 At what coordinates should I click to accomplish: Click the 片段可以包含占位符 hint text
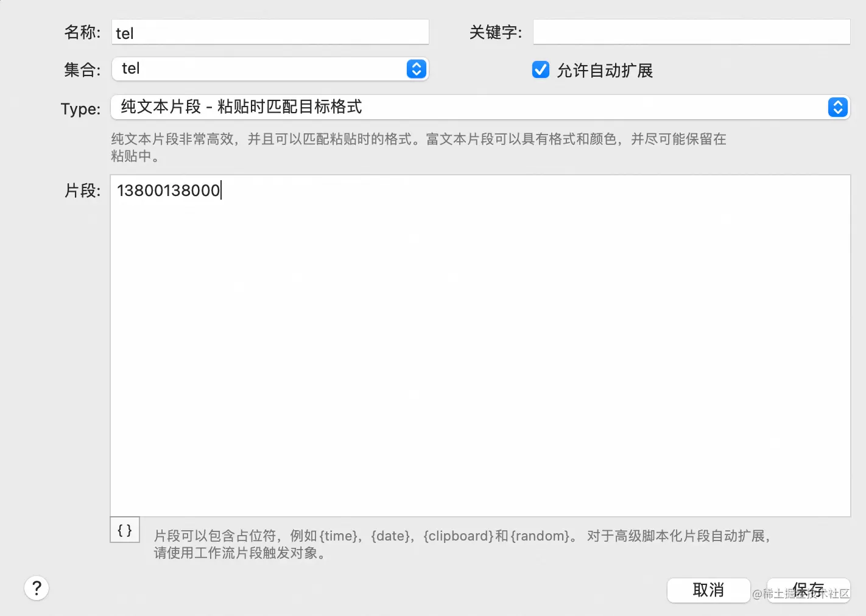tap(463, 544)
